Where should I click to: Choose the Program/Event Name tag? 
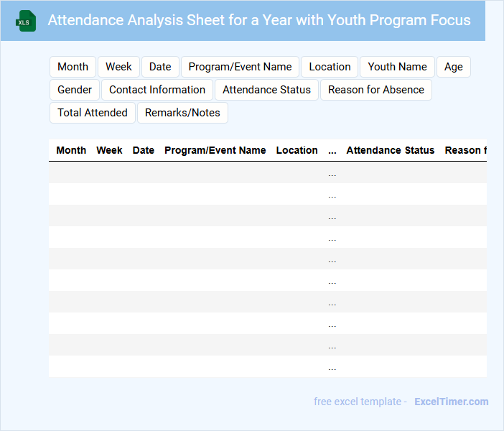240,67
